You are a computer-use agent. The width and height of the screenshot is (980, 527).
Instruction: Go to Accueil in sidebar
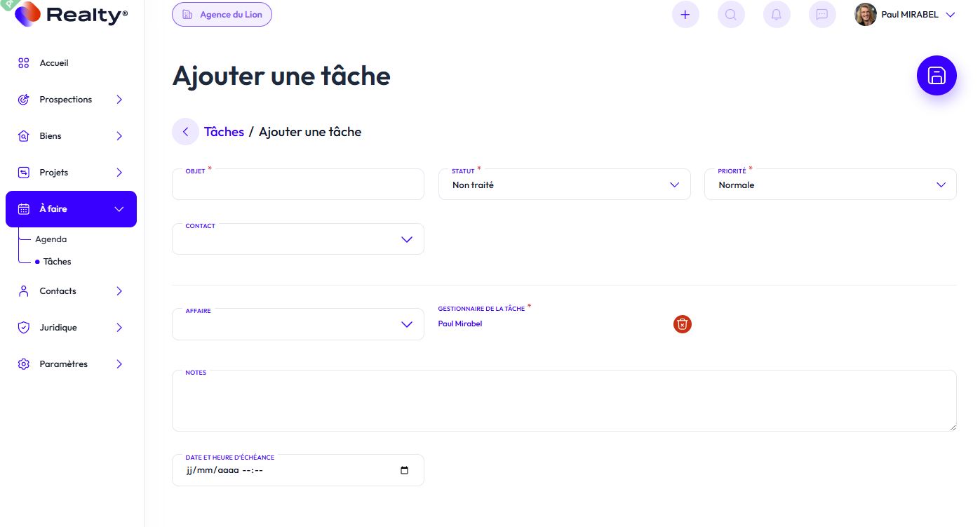pos(54,63)
